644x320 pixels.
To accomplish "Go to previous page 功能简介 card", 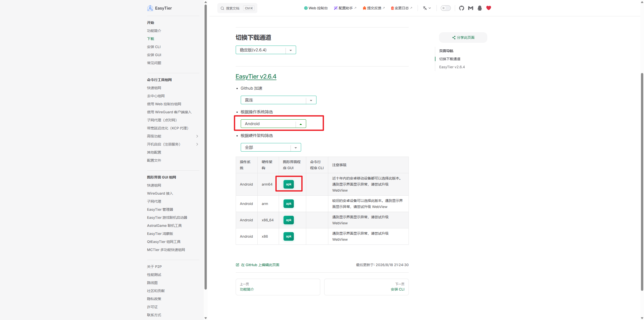I will (x=278, y=287).
